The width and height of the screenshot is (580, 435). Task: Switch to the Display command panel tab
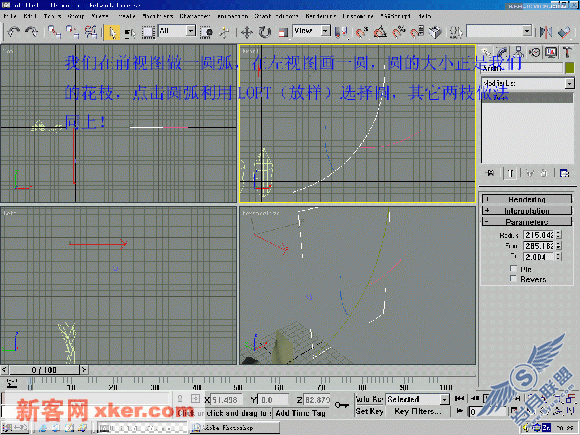point(551,53)
